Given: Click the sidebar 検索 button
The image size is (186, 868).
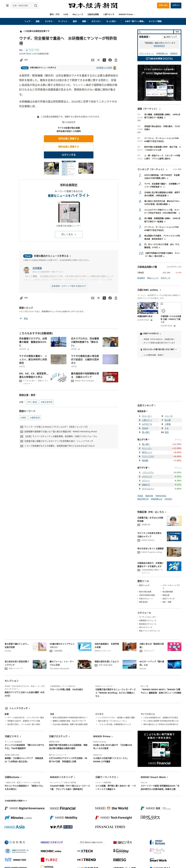Looking at the screenshot, I should pyautogui.click(x=177, y=32).
